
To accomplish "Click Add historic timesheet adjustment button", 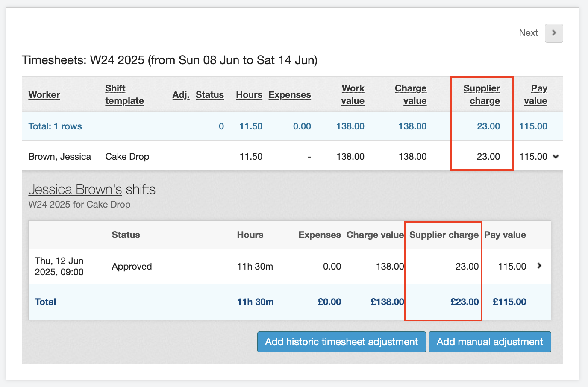I will click(x=341, y=342).
